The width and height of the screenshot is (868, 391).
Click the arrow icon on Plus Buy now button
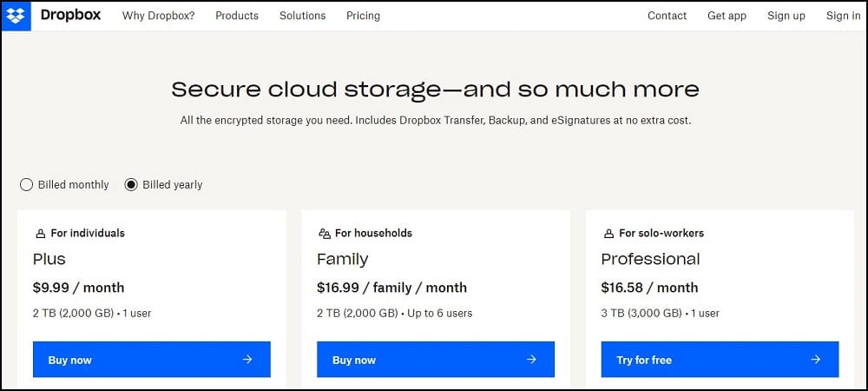point(247,360)
